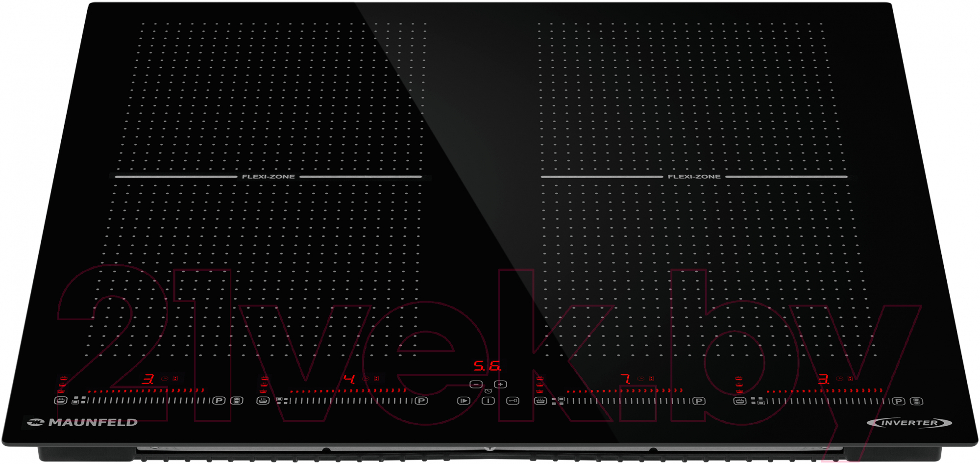980x464 pixels.
Task: Toggle the right Flexi-Zone bridge key
Action: pyautogui.click(x=917, y=401)
